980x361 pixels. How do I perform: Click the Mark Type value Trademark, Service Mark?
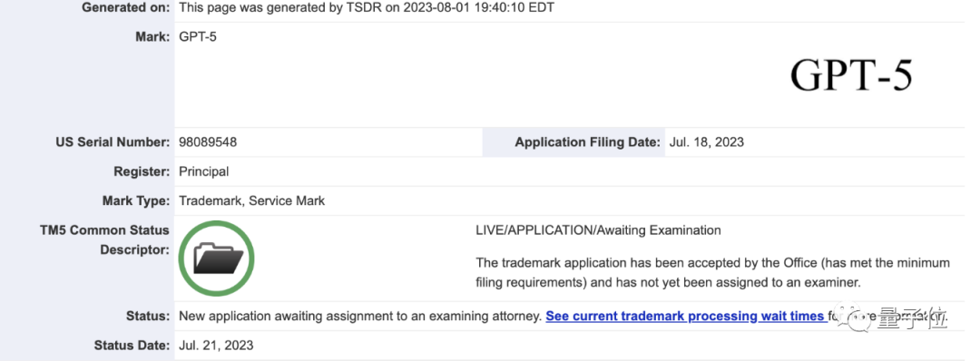(252, 201)
